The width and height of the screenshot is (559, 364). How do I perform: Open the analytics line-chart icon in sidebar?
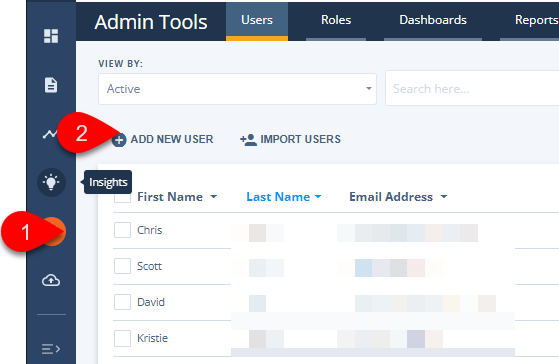(50, 134)
